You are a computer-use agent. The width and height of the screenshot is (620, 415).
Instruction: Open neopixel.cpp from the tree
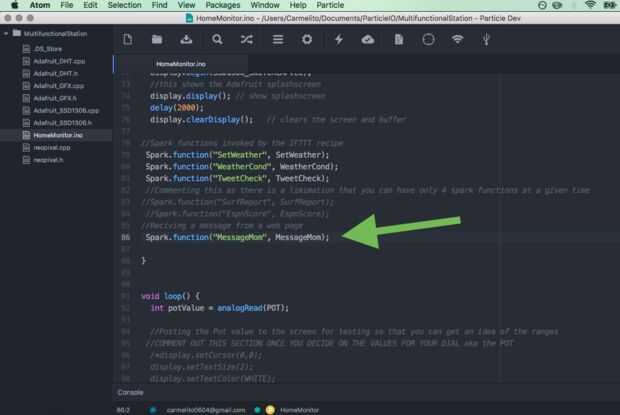pos(51,147)
